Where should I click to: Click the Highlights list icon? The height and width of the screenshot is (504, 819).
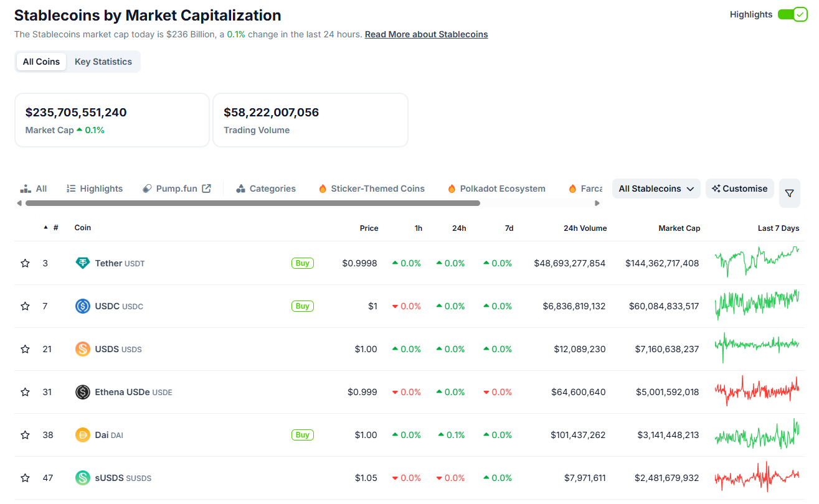tap(71, 189)
